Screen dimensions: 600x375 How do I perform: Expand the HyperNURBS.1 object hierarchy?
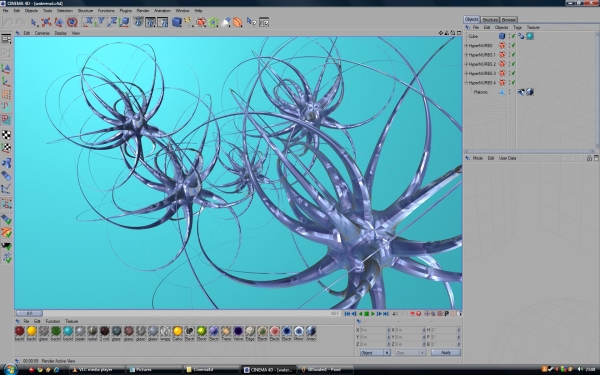[x=466, y=55]
